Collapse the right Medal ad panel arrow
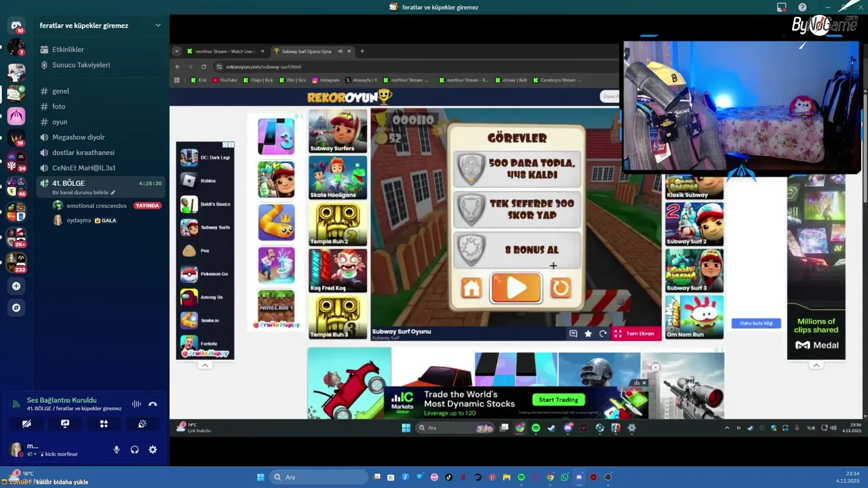The image size is (868, 488). 816,365
